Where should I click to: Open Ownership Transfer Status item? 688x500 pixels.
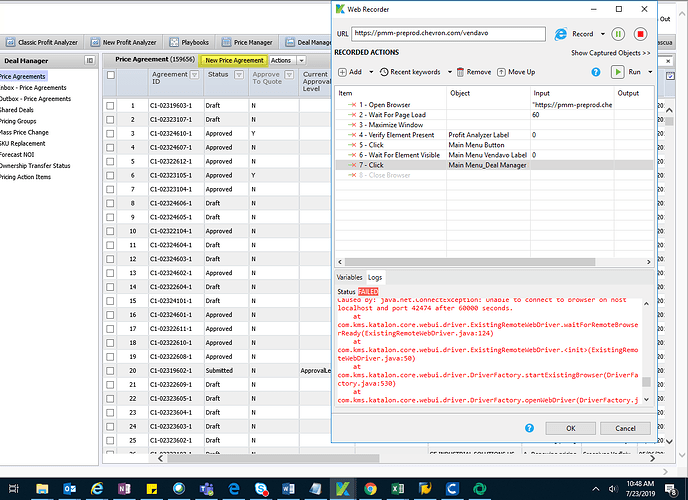click(x=35, y=165)
